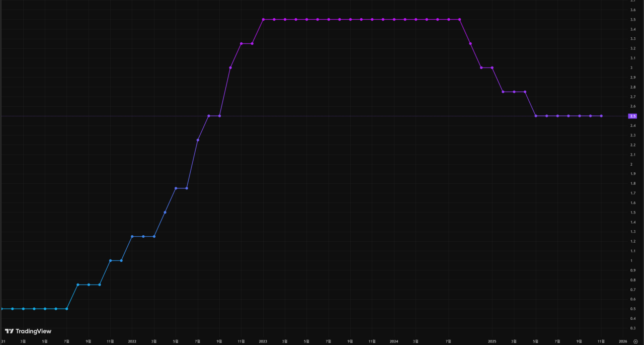Select the 3.25 data point during the decline
This screenshot has height=345, width=644.
(470, 44)
